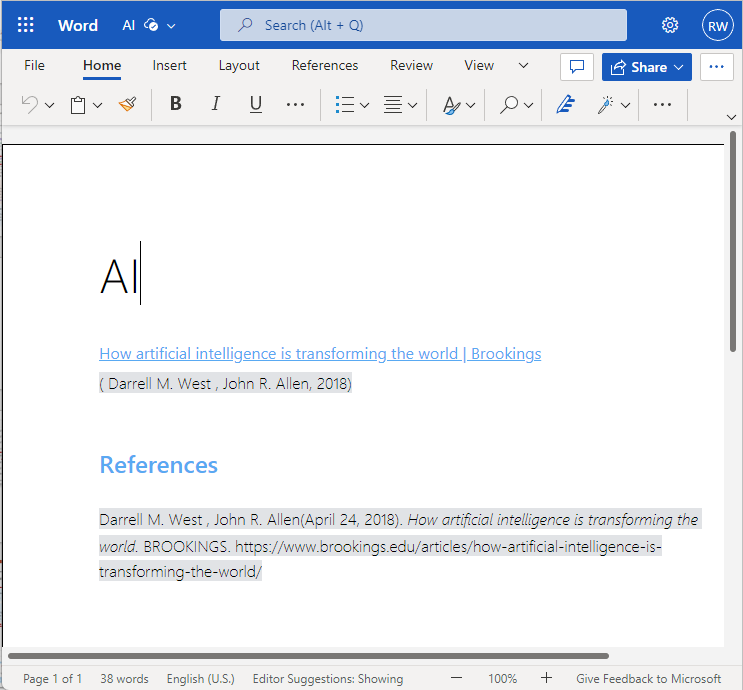743x690 pixels.
Task: Switch to the Insert tab
Action: point(169,65)
